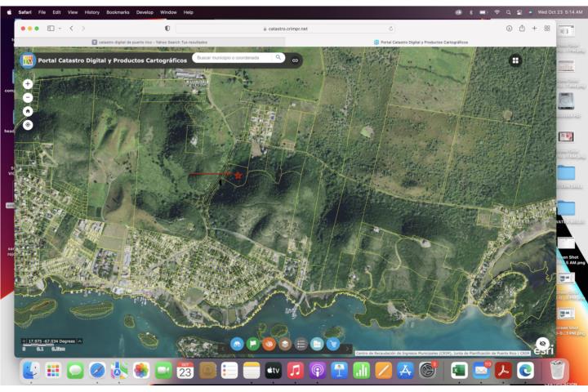Image resolution: width=588 pixels, height=392 pixels.
Task: Open the blue shopping cart widget
Action: [x=332, y=345]
